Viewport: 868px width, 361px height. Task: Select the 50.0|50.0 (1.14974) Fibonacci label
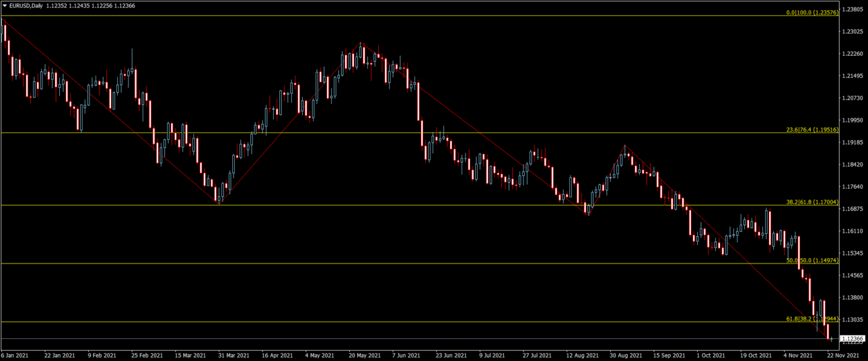pos(813,260)
